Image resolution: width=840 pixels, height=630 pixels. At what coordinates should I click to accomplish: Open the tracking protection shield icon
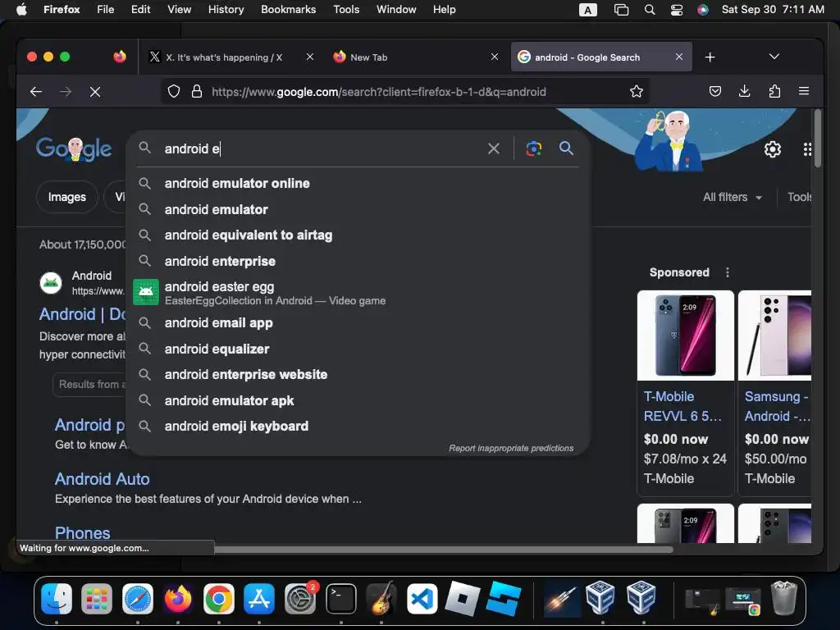click(x=174, y=92)
